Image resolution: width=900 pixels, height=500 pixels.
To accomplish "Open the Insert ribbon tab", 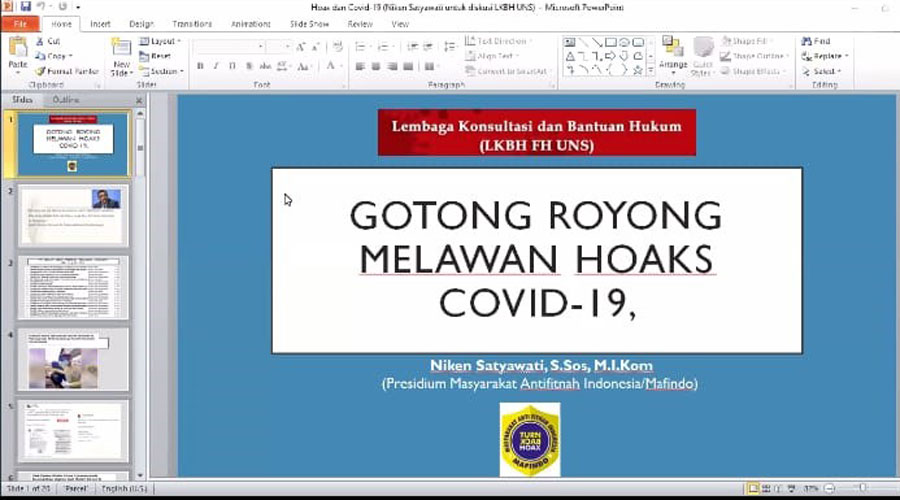I will tap(100, 24).
